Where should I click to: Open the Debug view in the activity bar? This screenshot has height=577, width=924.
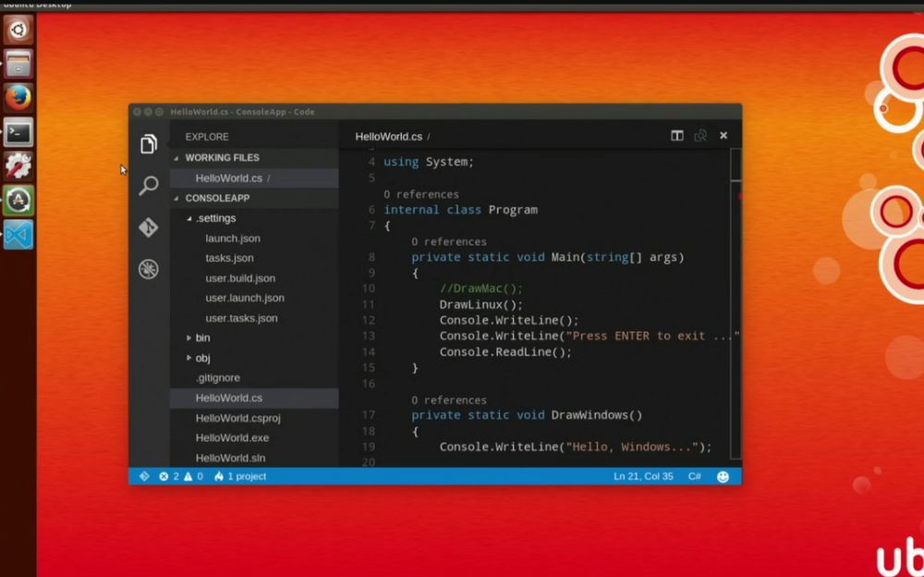(x=149, y=269)
